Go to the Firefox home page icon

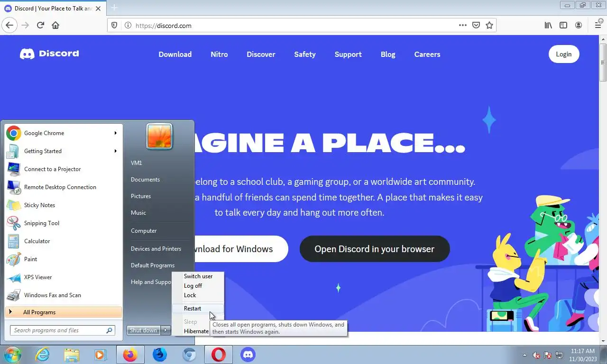(55, 25)
